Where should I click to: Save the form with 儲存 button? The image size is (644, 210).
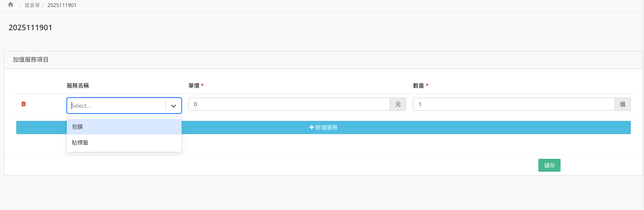pos(549,165)
